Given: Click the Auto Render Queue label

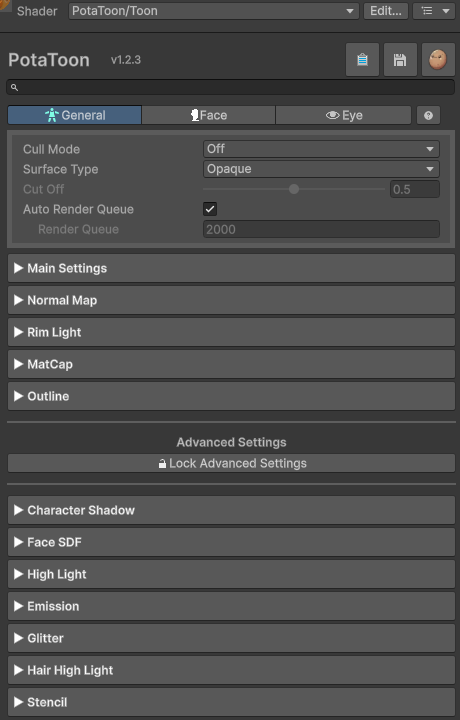Looking at the screenshot, I should 79,209.
